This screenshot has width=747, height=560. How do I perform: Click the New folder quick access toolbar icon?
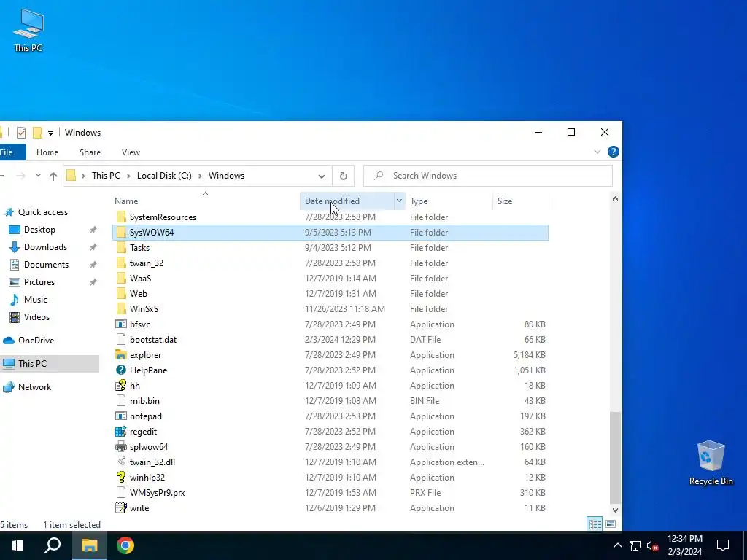pyautogui.click(x=38, y=133)
